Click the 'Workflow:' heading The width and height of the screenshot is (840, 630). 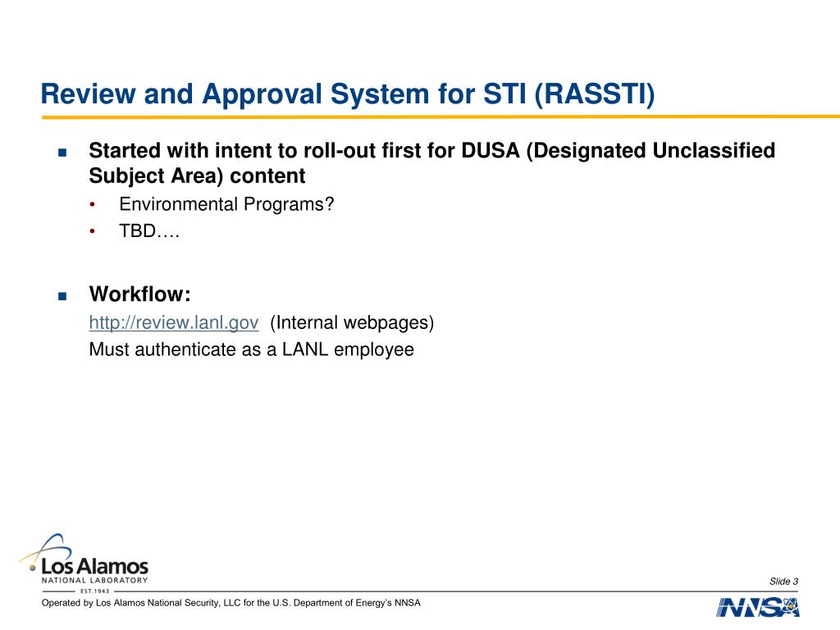[139, 294]
